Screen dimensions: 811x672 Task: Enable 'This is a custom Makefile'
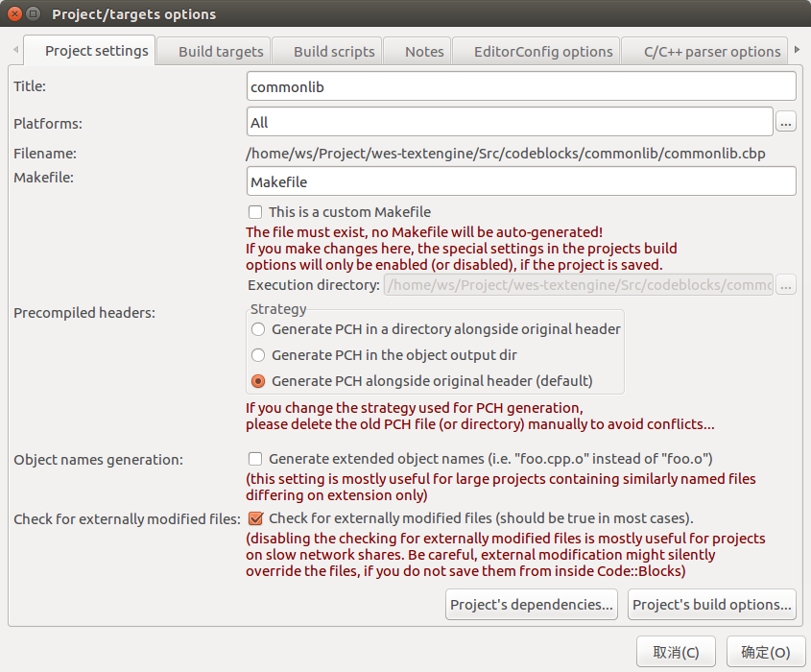point(255,211)
